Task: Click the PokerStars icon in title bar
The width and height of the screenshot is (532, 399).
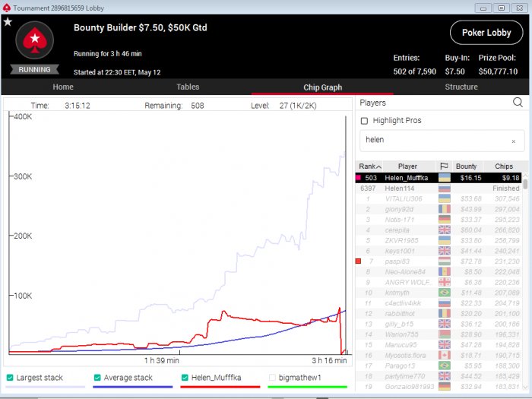Action: click(x=6, y=8)
